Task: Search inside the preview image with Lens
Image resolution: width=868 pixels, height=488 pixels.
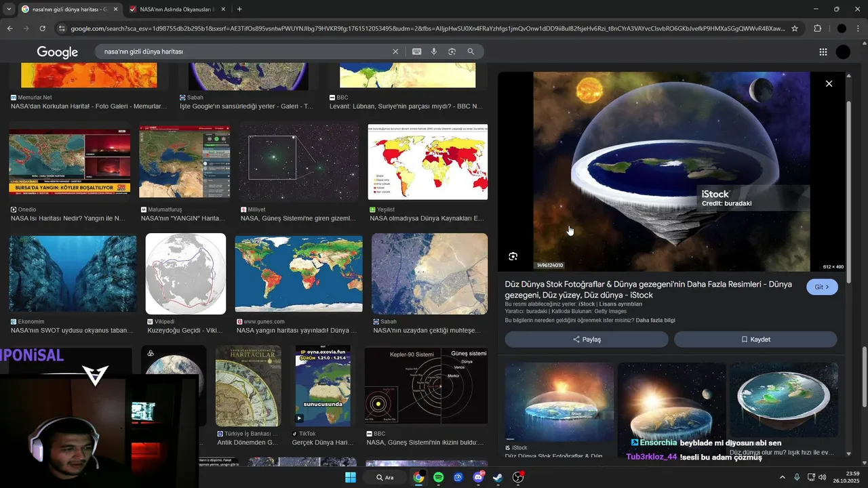Action: click(x=513, y=256)
